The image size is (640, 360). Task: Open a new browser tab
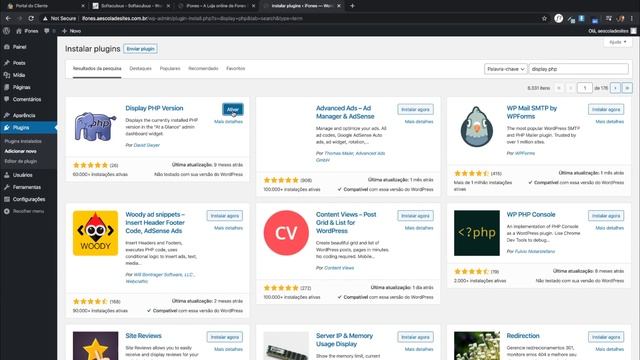tap(352, 6)
